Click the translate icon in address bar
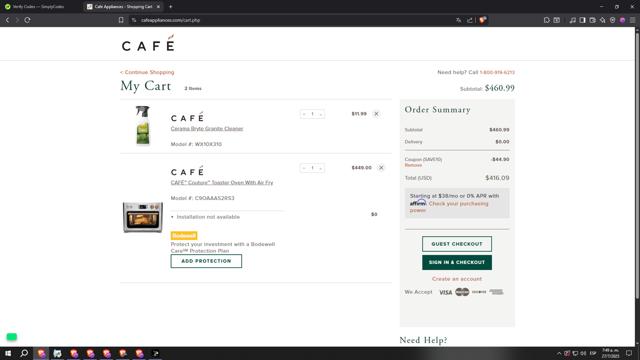 tap(459, 20)
